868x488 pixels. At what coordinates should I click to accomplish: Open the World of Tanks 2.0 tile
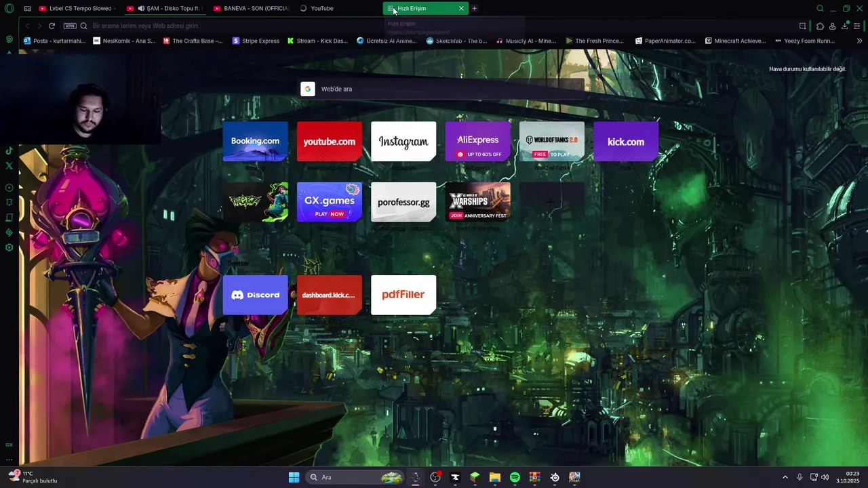coord(551,141)
